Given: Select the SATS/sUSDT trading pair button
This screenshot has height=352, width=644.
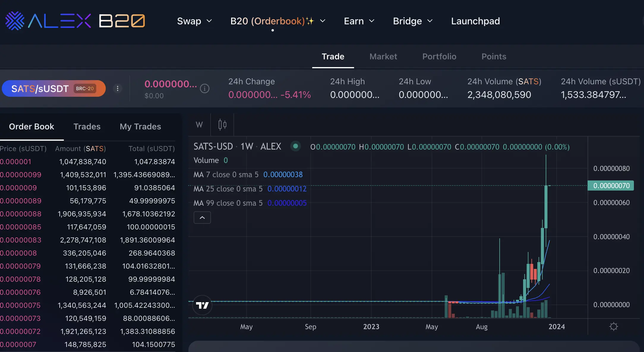Looking at the screenshot, I should [x=54, y=88].
